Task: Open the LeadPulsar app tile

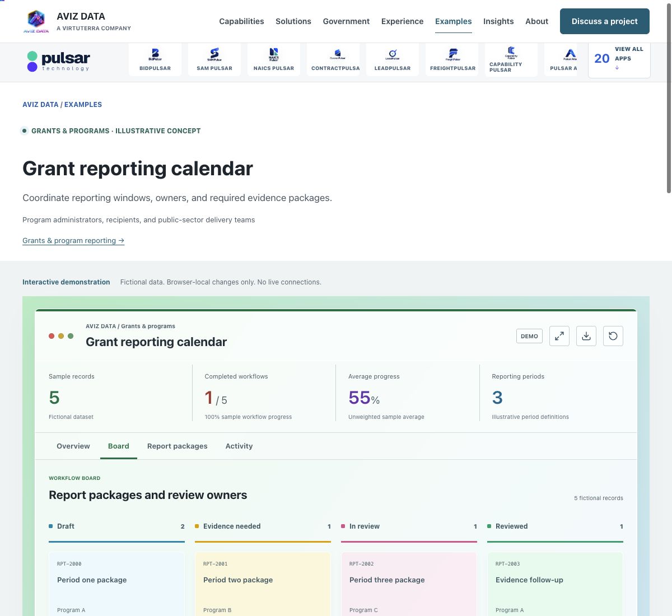Action: [x=393, y=59]
